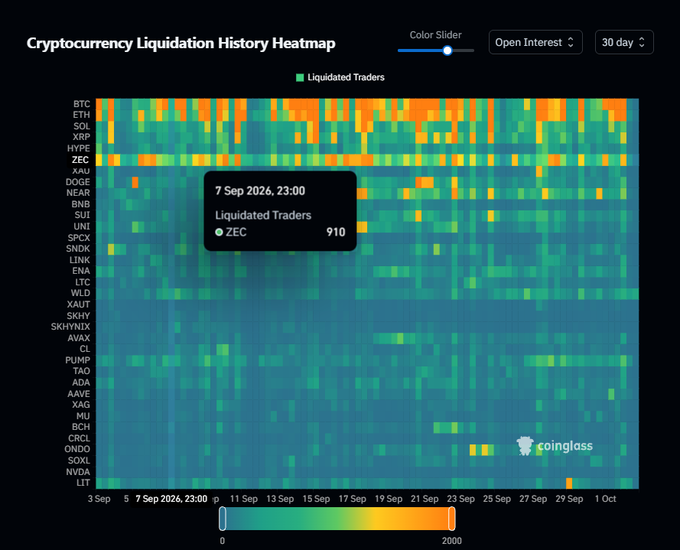The width and height of the screenshot is (680, 550).
Task: Select the WLD row label
Action: tap(81, 293)
